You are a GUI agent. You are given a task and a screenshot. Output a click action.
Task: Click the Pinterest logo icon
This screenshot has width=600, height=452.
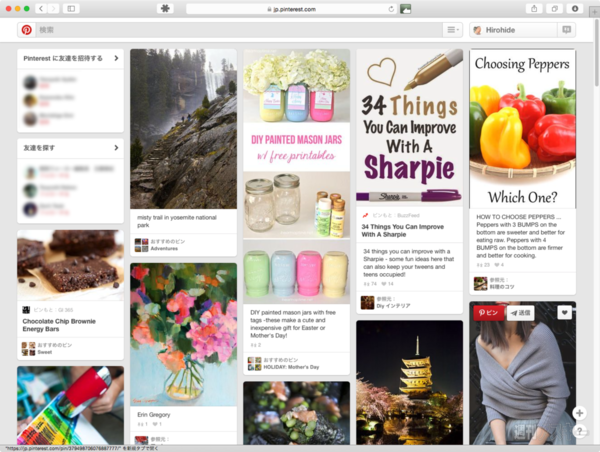click(x=26, y=30)
